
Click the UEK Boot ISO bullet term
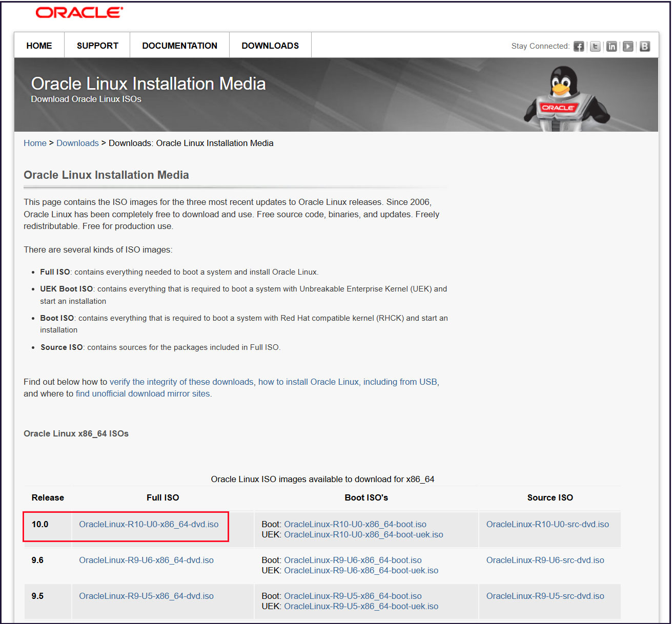click(x=67, y=289)
